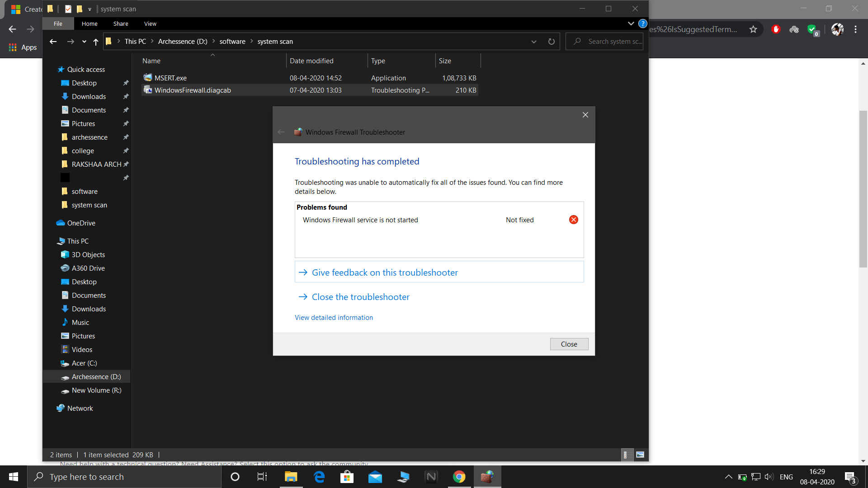Viewport: 868px width, 488px height.
Task: Open Windows Start menu
Action: pyautogui.click(x=14, y=477)
